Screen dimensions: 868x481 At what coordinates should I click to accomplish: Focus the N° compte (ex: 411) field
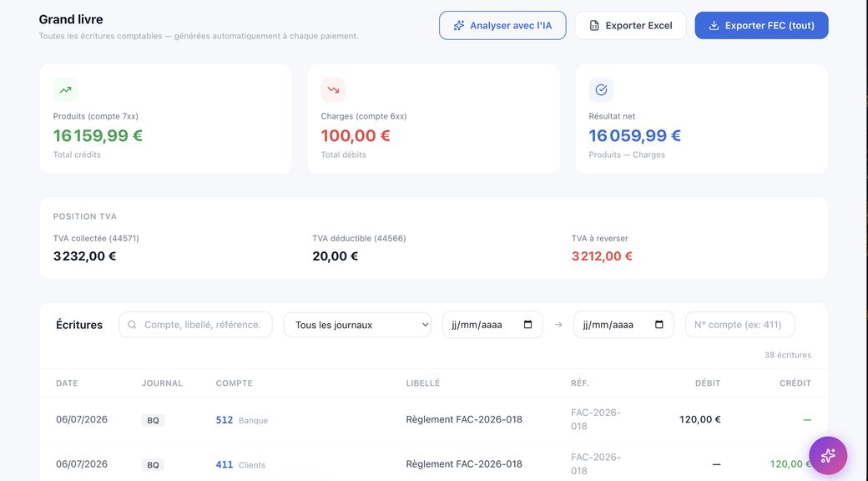[x=739, y=325]
